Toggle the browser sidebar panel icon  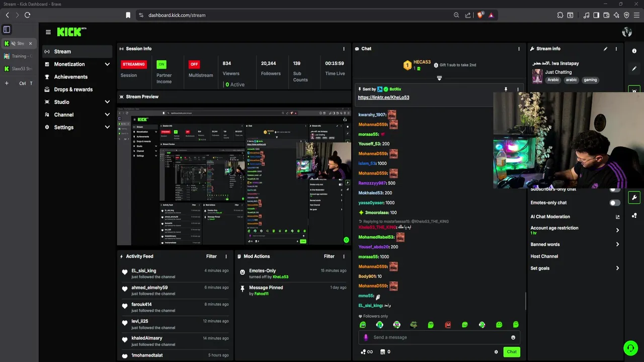tap(596, 15)
